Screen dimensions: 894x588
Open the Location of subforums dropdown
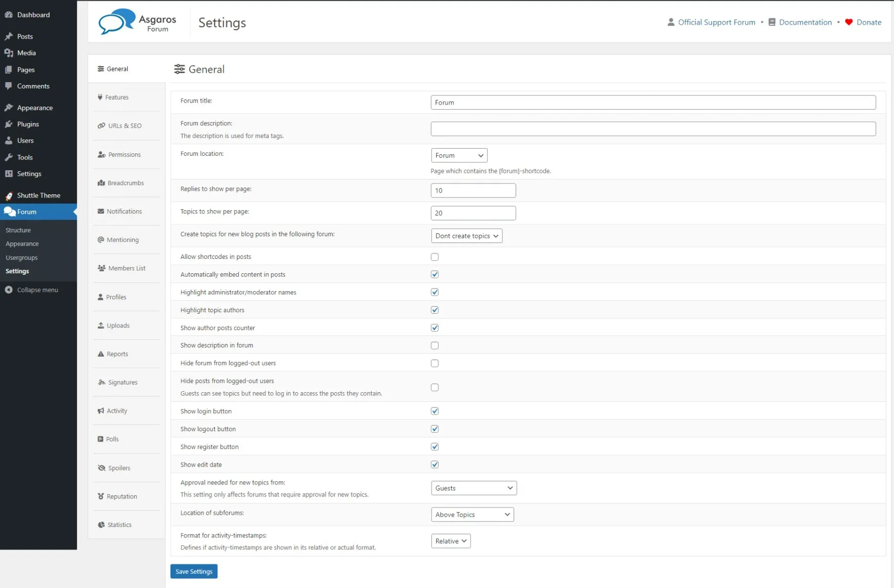tap(472, 515)
